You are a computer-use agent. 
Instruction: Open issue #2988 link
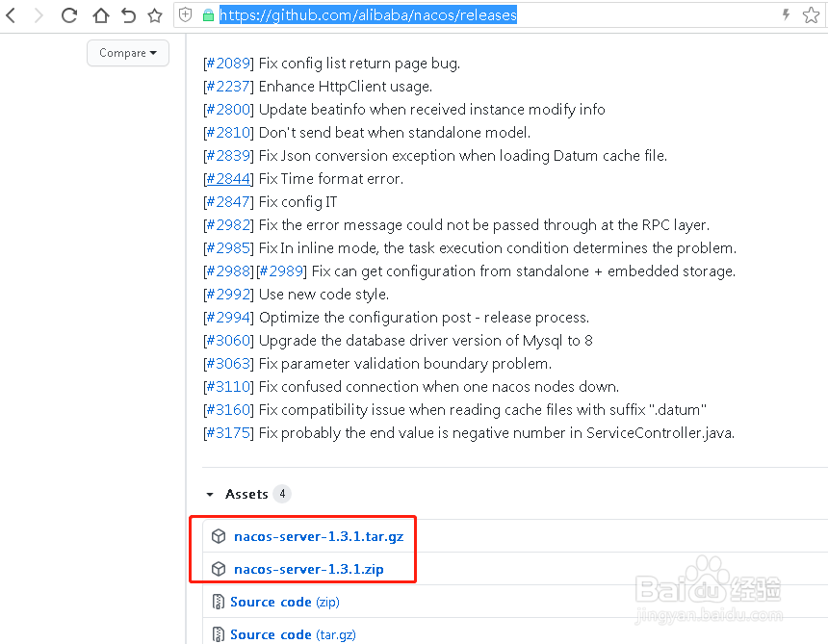(228, 271)
